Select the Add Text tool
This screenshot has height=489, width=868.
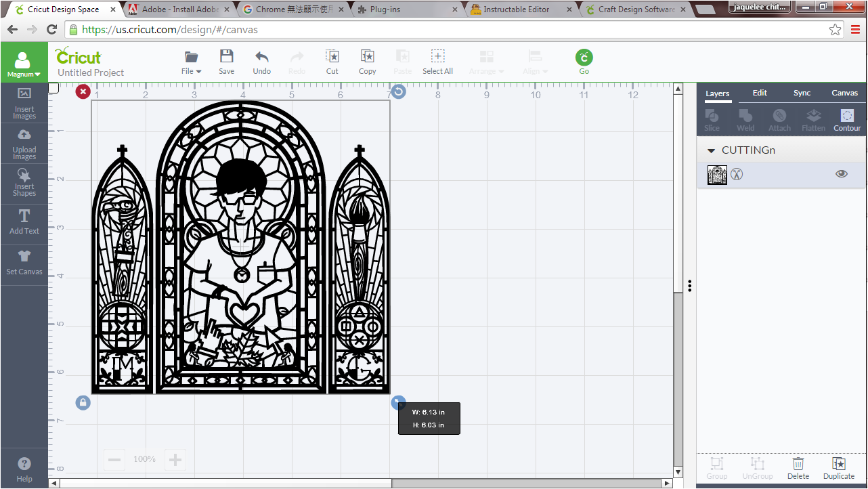click(x=24, y=223)
